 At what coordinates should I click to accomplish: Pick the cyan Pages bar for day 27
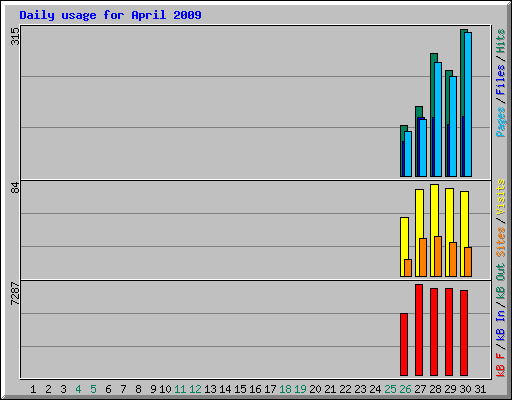423,148
